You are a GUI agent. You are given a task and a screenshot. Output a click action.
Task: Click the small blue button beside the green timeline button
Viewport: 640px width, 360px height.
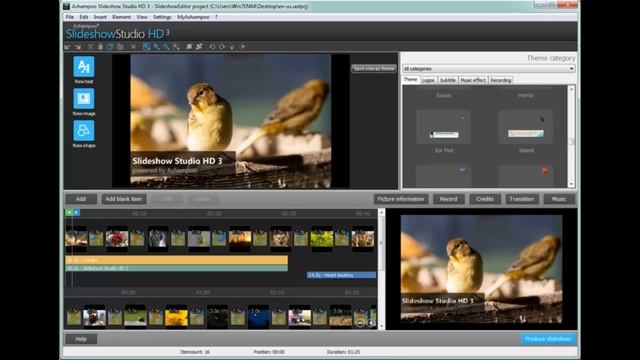click(76, 212)
